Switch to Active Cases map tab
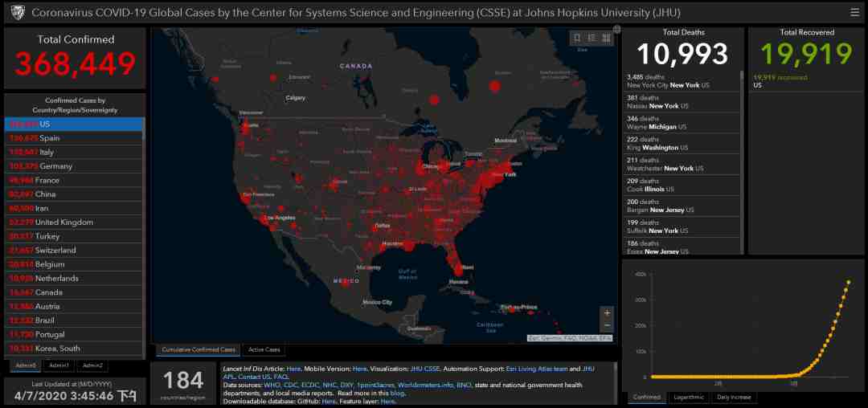 pos(264,350)
